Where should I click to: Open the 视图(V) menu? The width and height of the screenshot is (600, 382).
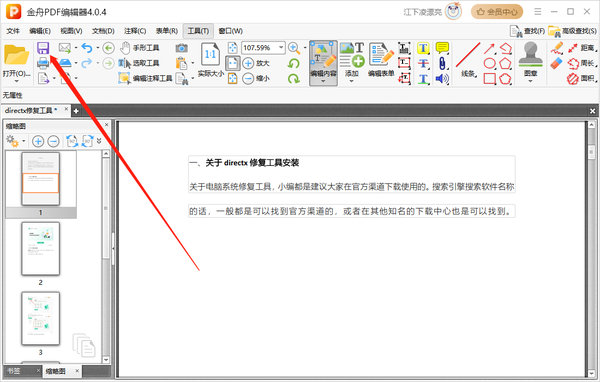tap(71, 31)
